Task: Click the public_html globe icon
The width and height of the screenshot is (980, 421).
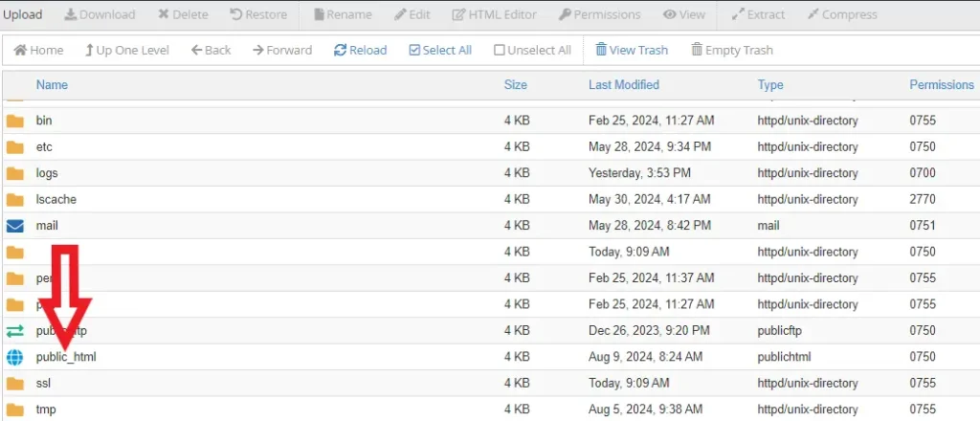Action: click(x=14, y=357)
